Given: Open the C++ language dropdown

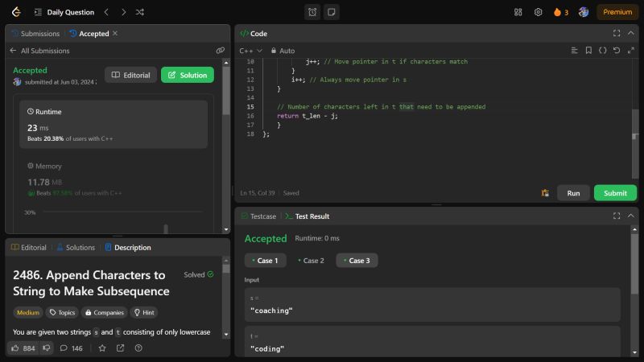Looking at the screenshot, I should click(x=250, y=51).
